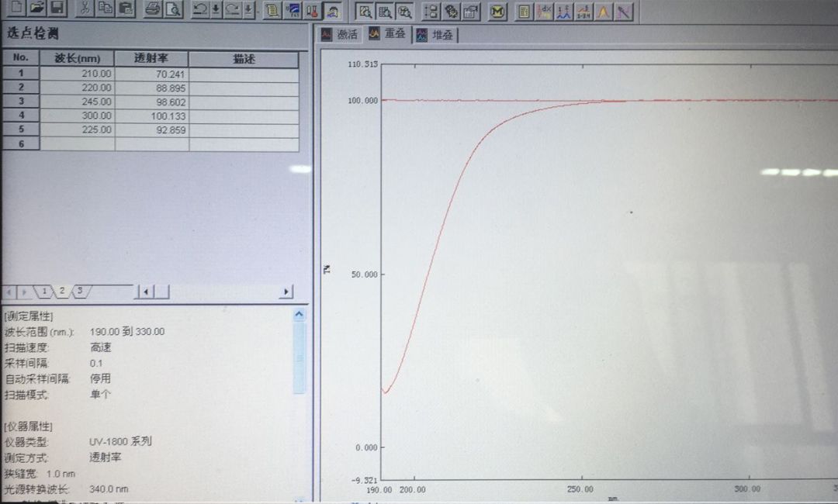
Task: Click the thermometer instrument icon
Action: (312, 11)
